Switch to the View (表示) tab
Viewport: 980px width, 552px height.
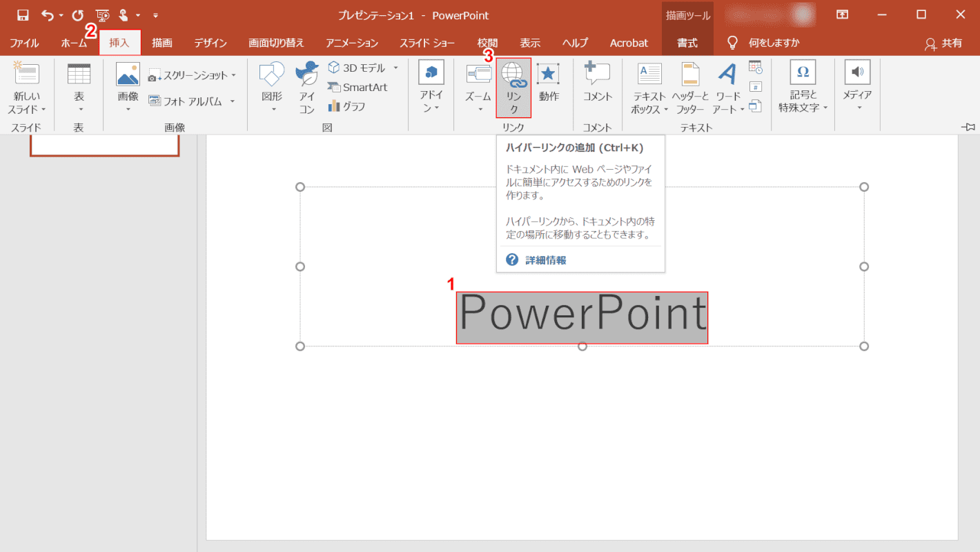(530, 43)
